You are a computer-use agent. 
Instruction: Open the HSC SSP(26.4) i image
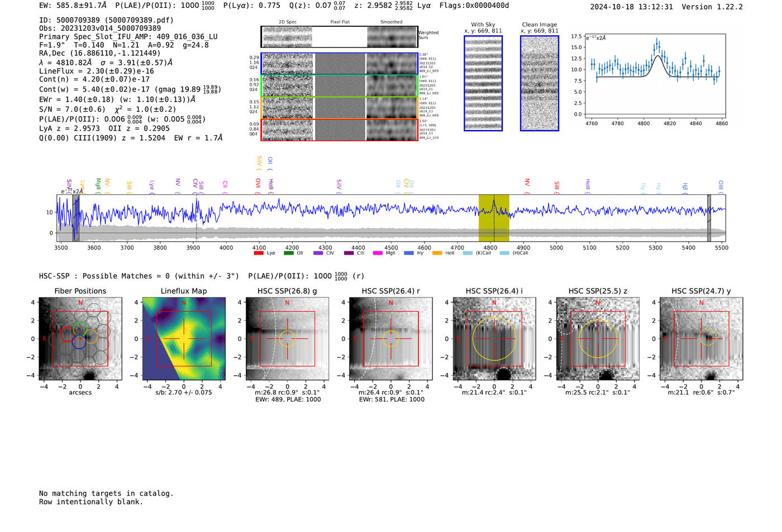click(494, 339)
